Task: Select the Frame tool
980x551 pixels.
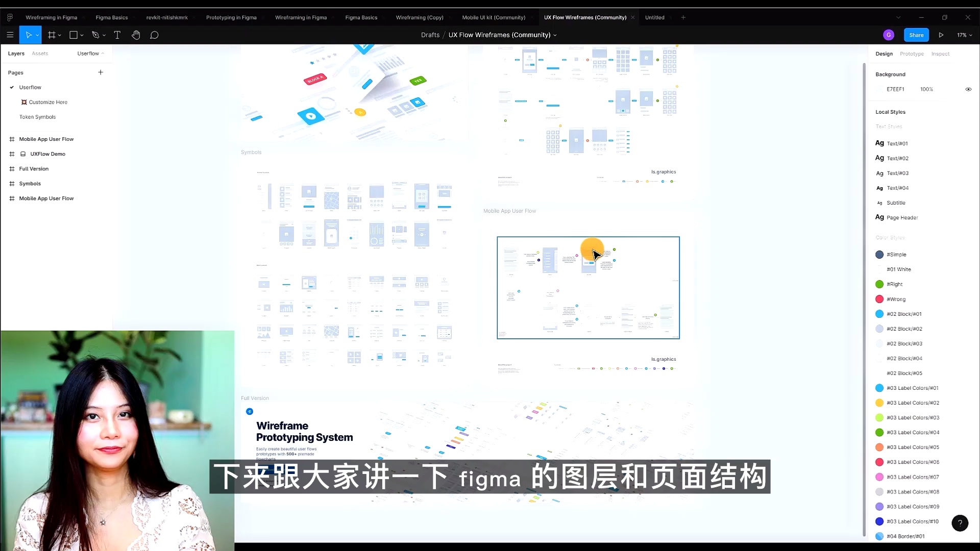Action: coord(52,35)
